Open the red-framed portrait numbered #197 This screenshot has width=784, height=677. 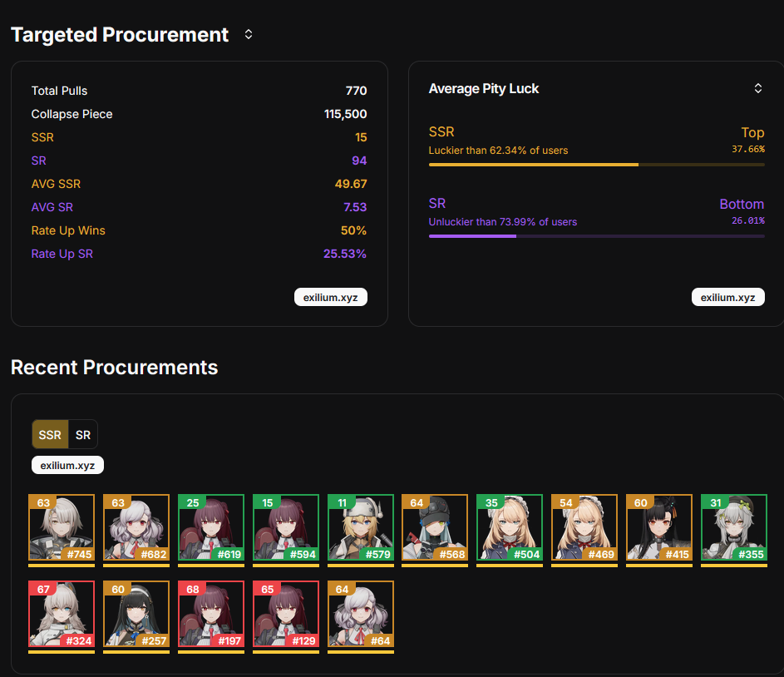click(x=211, y=614)
